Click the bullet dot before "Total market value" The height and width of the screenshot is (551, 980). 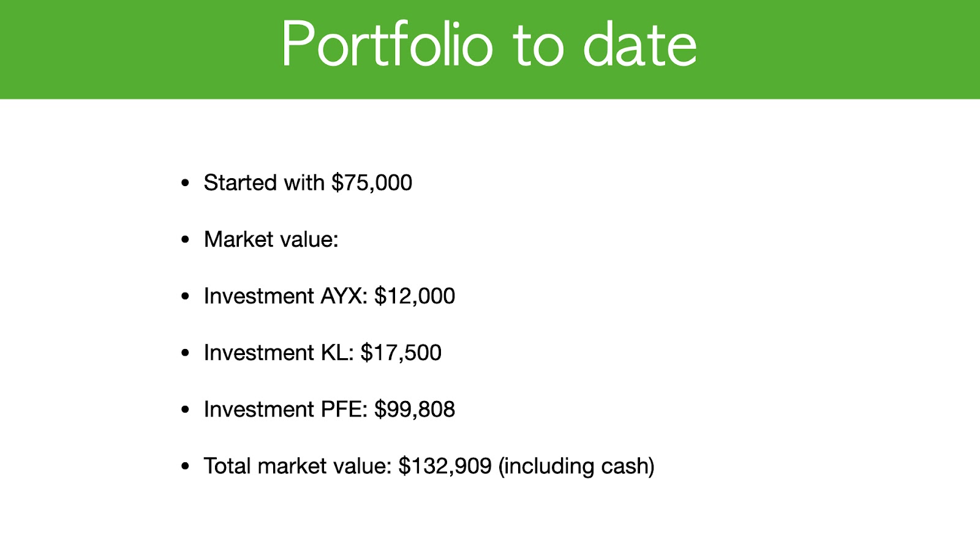point(186,467)
